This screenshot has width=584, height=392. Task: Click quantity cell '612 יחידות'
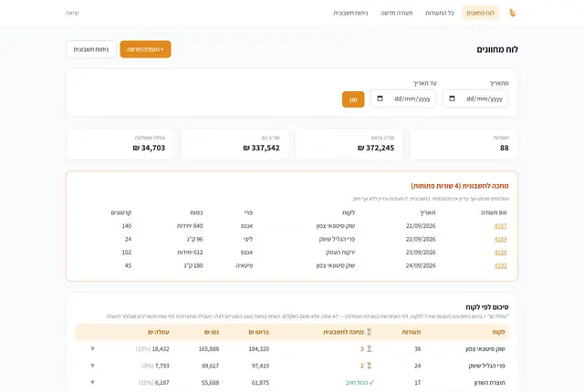click(190, 253)
